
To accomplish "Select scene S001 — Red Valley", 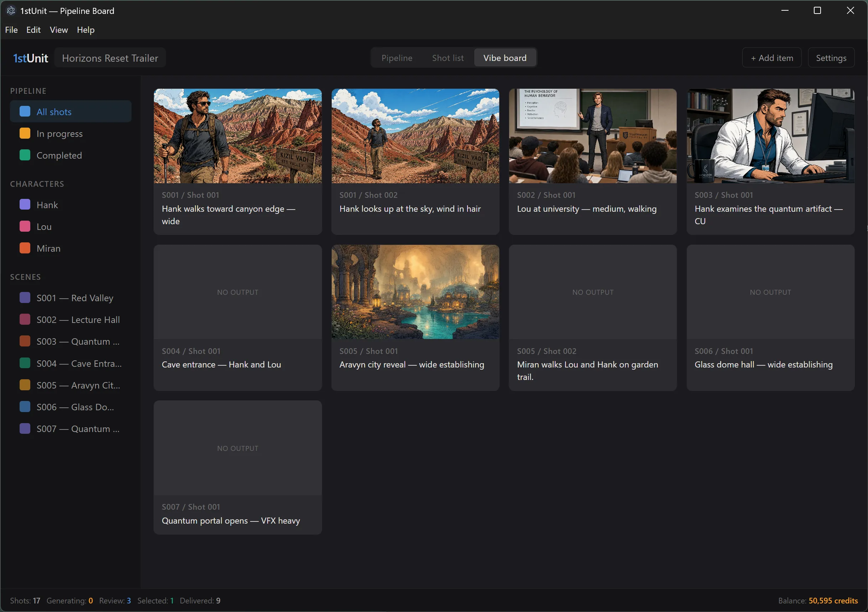I will [71, 298].
